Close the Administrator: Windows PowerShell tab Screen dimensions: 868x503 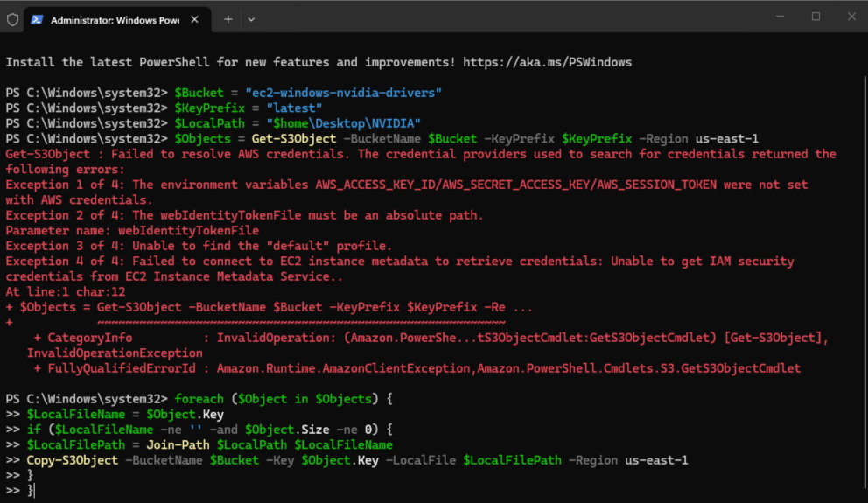point(195,19)
